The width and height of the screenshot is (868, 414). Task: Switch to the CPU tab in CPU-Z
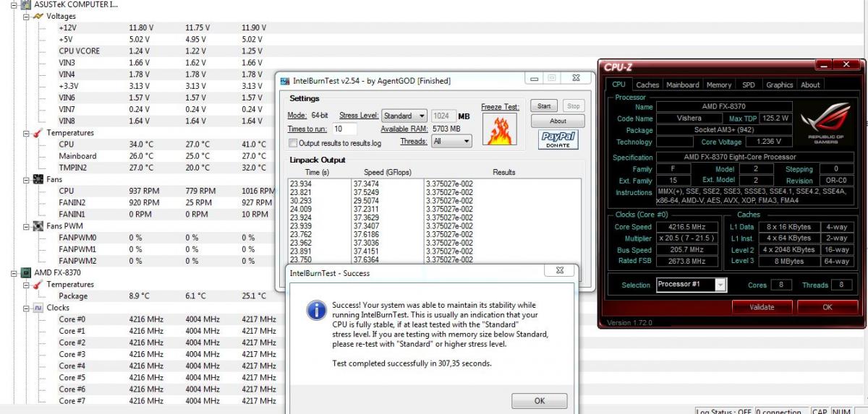[x=619, y=84]
